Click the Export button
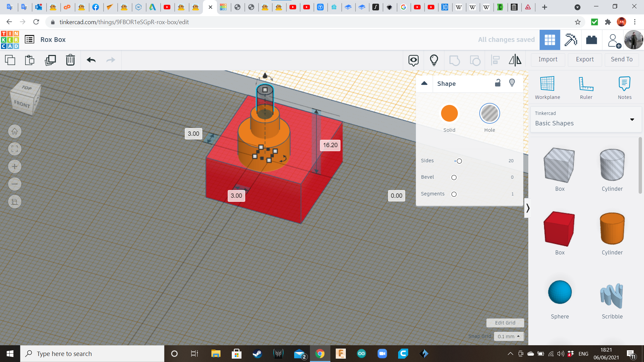The image size is (644, 362). pyautogui.click(x=585, y=59)
